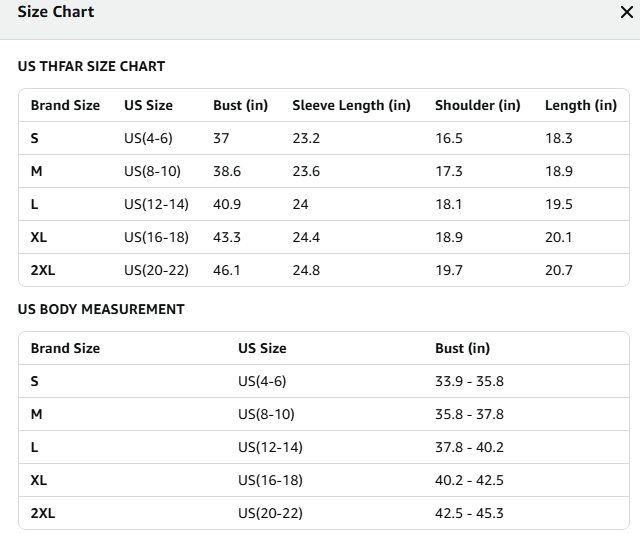
Task: Select the US THFAR SIZE CHART heading
Action: 91,66
